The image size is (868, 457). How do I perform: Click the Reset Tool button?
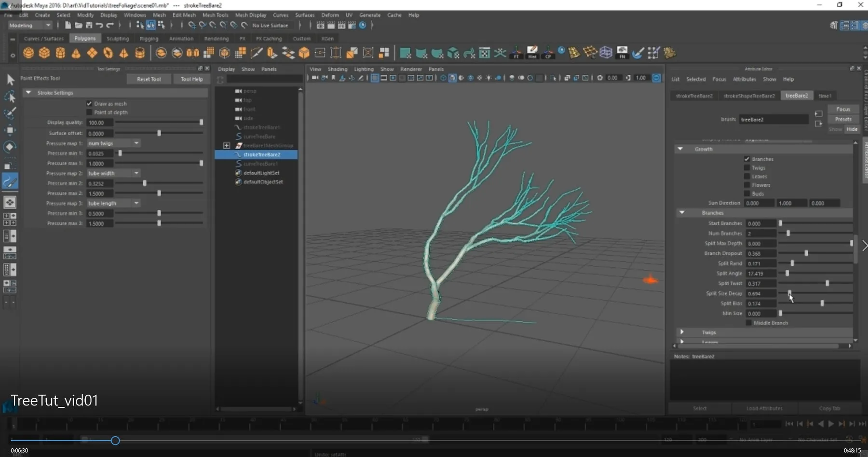point(149,79)
